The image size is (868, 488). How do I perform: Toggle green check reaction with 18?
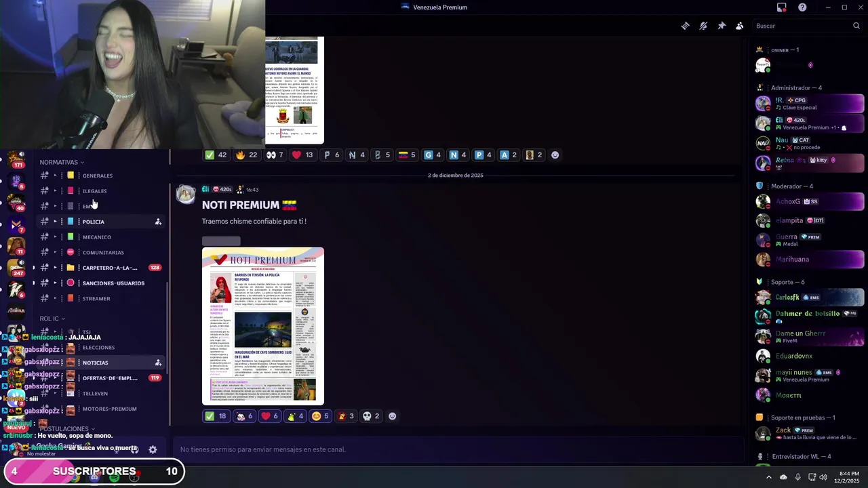coord(216,416)
